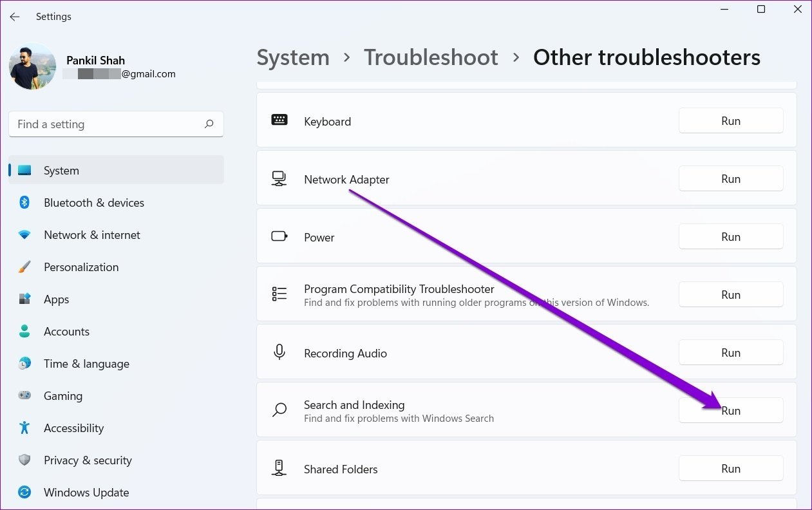812x510 pixels.
Task: Select the System sidebar item
Action: (x=116, y=171)
